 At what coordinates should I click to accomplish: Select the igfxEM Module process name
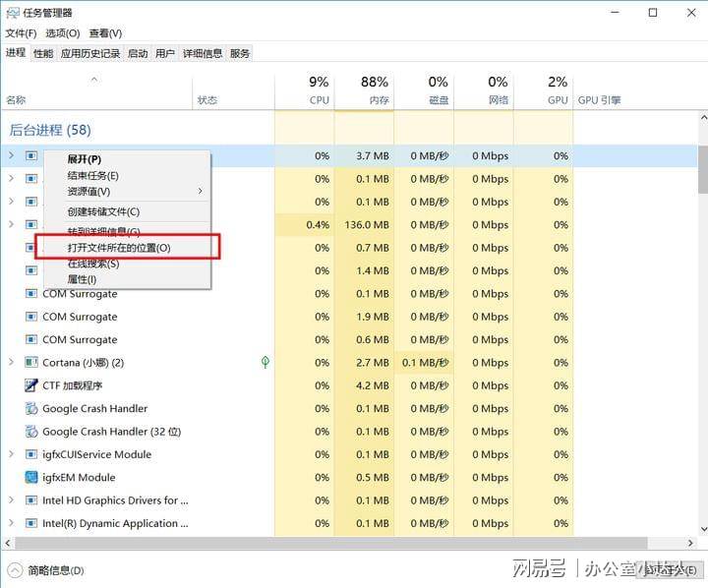tap(79, 477)
